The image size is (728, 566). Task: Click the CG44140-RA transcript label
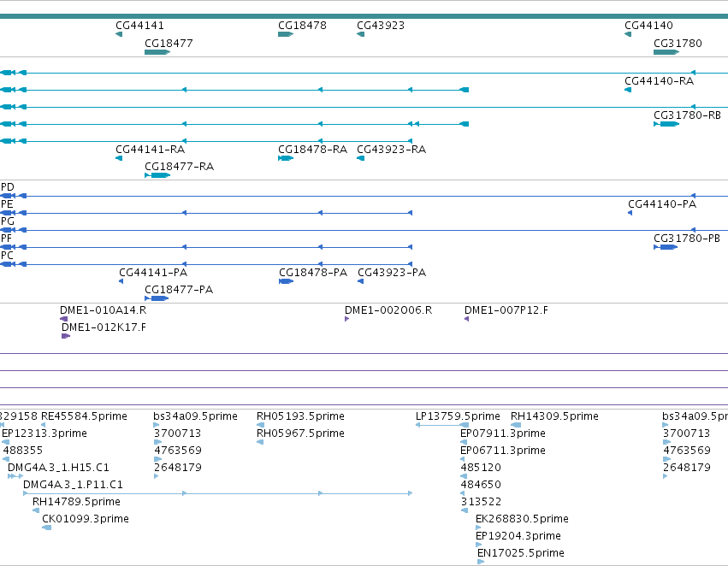[660, 80]
